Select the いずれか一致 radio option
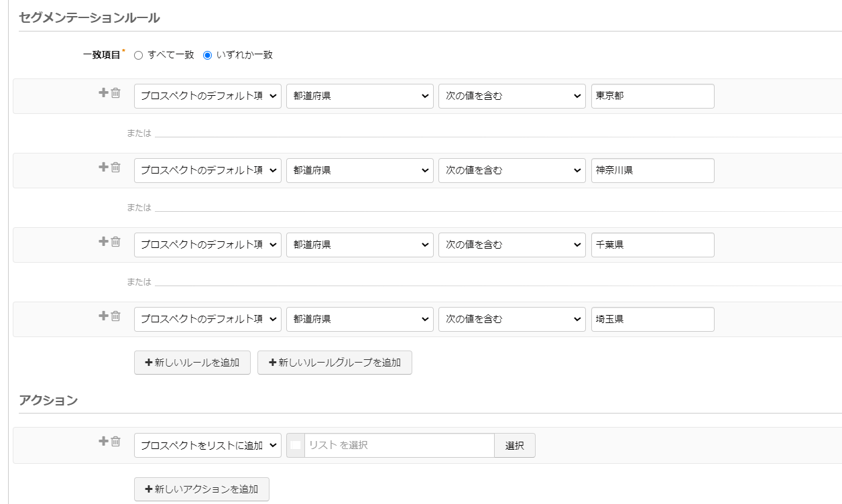842x504 pixels. (207, 56)
